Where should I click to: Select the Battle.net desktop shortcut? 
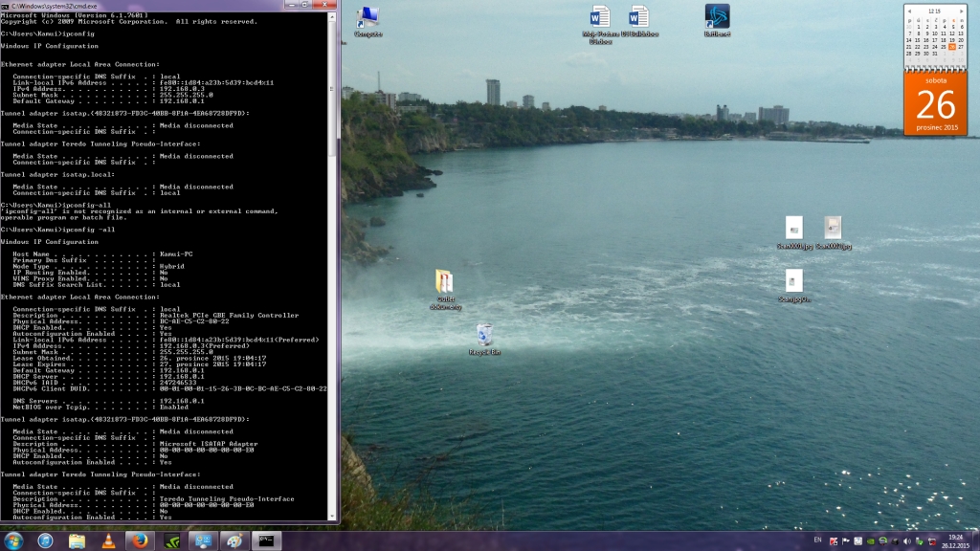717,17
